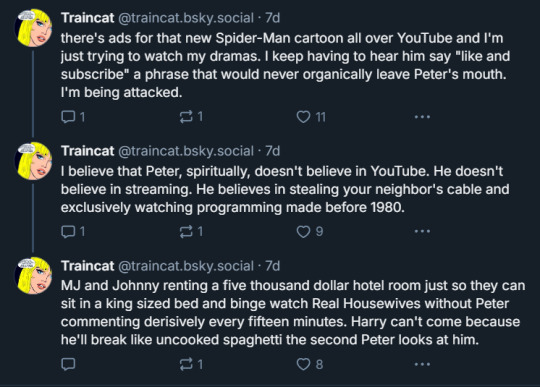Like the post with 11 likes
Viewport: 540px width, 387px height.
pyautogui.click(x=311, y=117)
